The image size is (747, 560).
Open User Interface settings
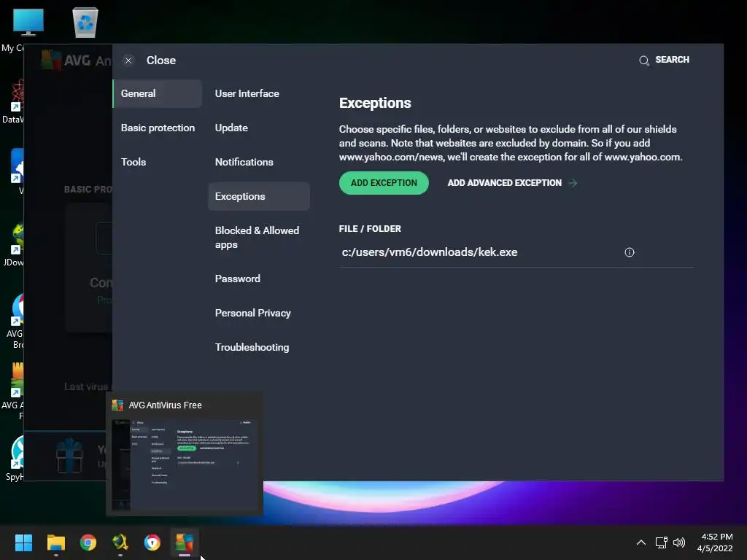[x=247, y=94]
